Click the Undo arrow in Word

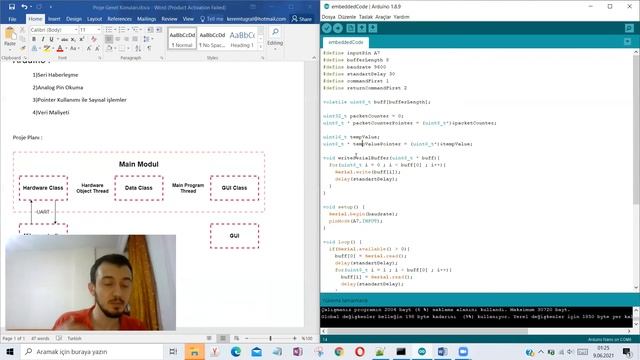(x=24, y=7)
